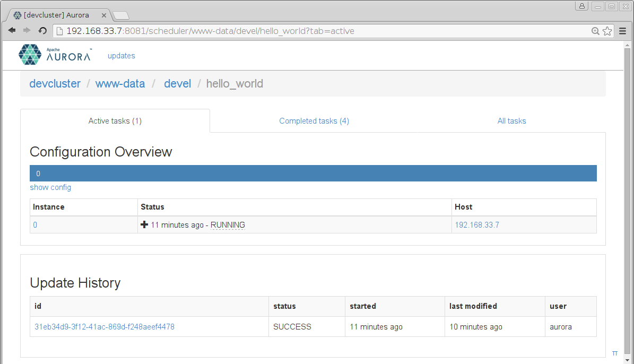Click the browser back arrow
This screenshot has width=634, height=364.
(x=12, y=31)
